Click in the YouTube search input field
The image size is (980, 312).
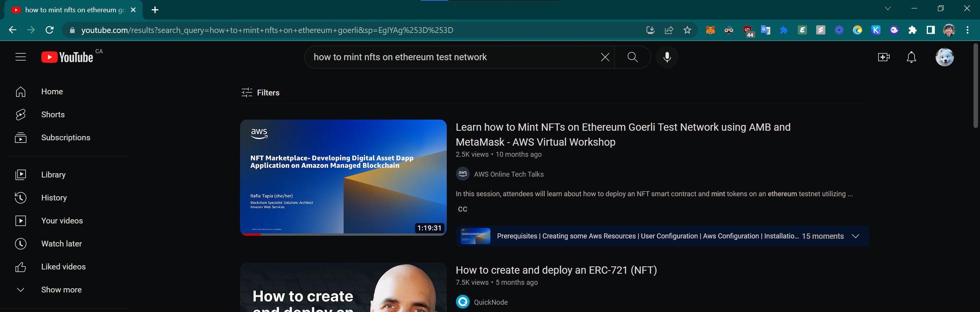click(x=452, y=57)
